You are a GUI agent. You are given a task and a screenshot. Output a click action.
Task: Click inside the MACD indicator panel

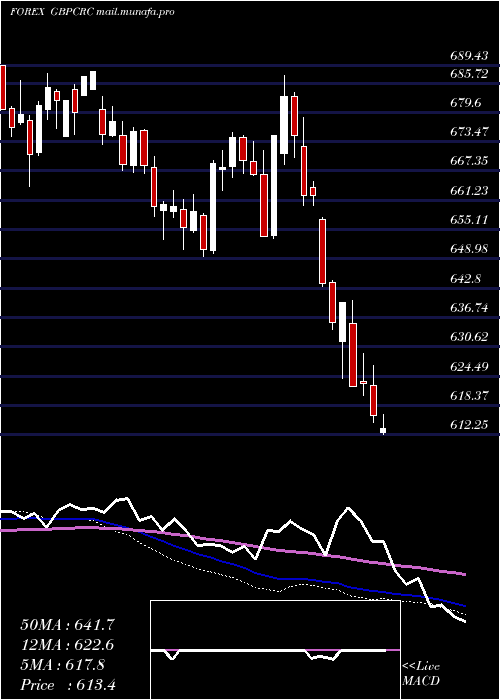coord(275,650)
